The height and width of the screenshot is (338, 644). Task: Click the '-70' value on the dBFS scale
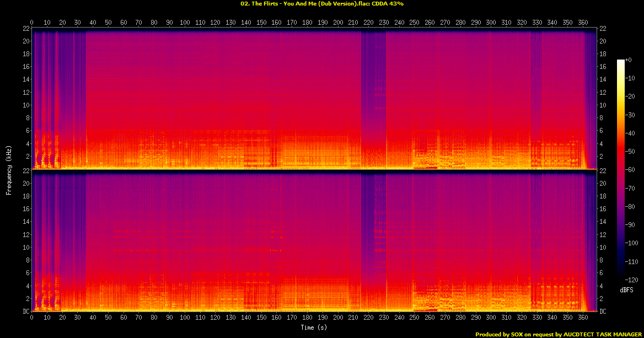[x=630, y=188]
